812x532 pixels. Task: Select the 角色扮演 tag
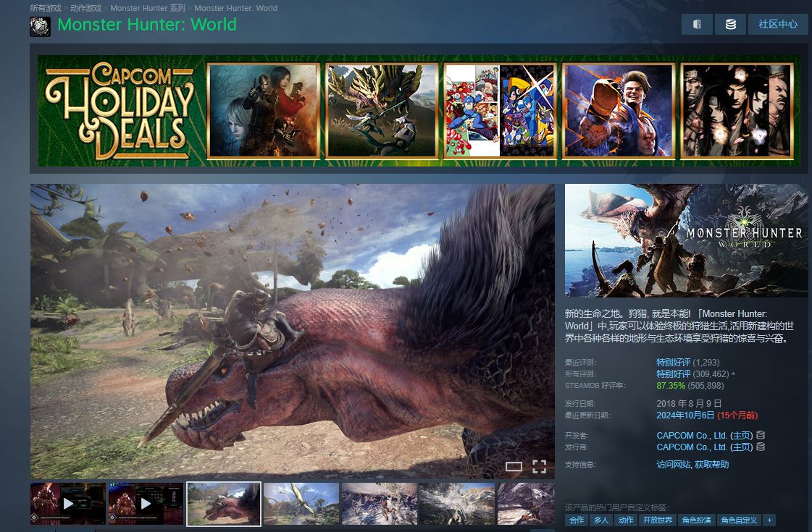coord(696,520)
